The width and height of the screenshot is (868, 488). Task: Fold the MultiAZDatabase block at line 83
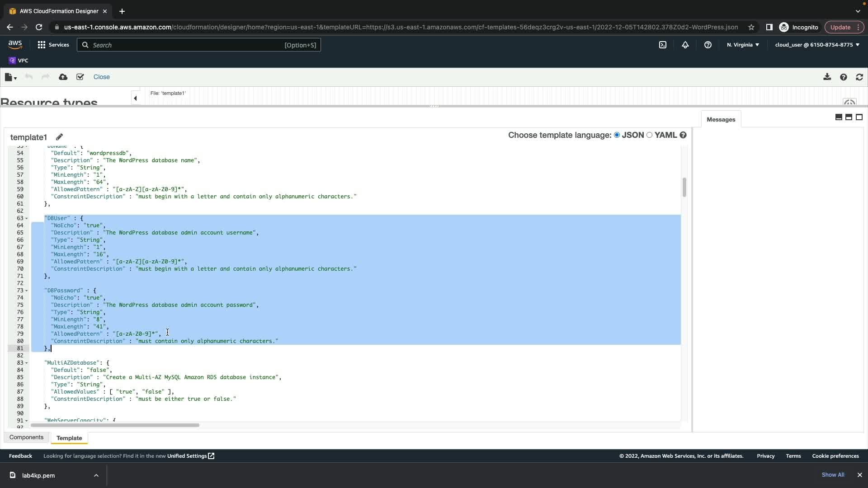coord(27,363)
